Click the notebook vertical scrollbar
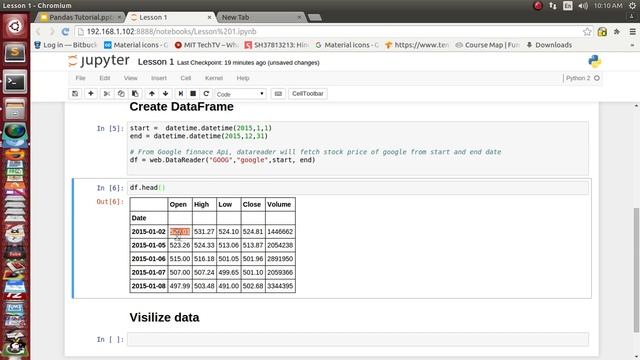Image resolution: width=640 pixels, height=360 pixels. (636, 269)
